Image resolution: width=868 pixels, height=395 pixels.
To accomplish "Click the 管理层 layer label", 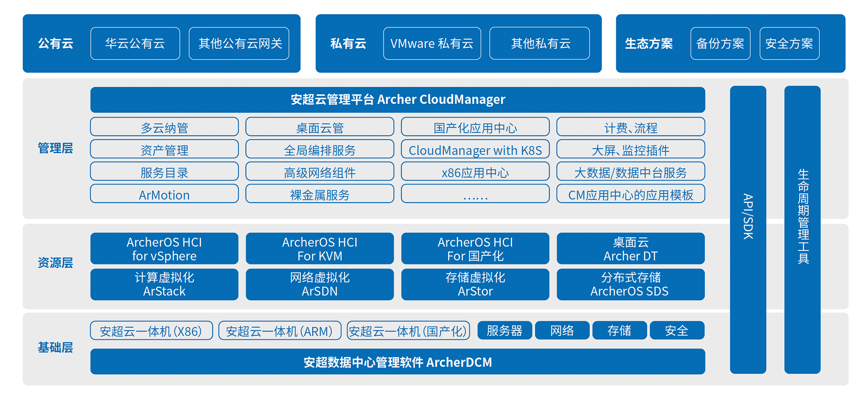I will (x=55, y=148).
